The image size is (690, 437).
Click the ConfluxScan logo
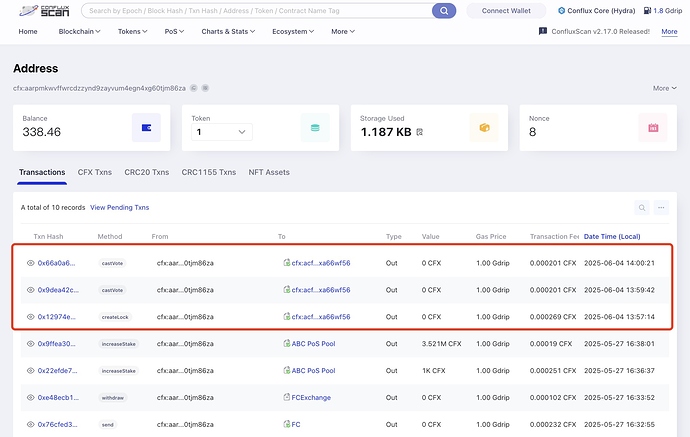(44, 11)
